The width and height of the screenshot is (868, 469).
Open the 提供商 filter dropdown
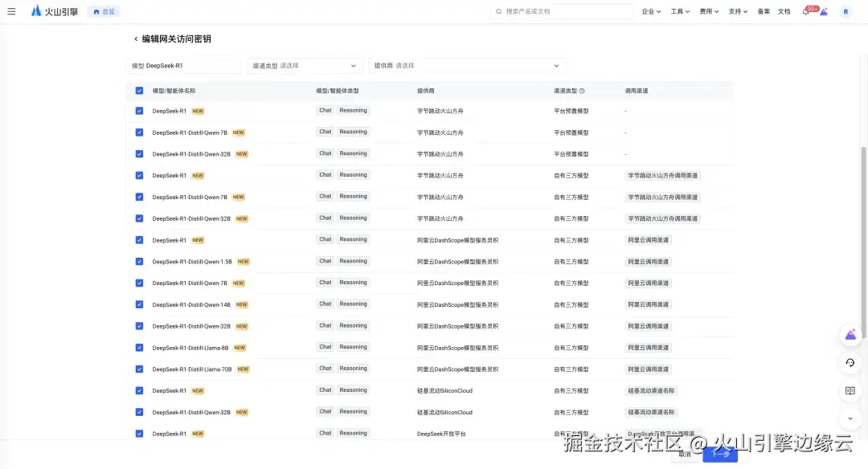tap(467, 66)
